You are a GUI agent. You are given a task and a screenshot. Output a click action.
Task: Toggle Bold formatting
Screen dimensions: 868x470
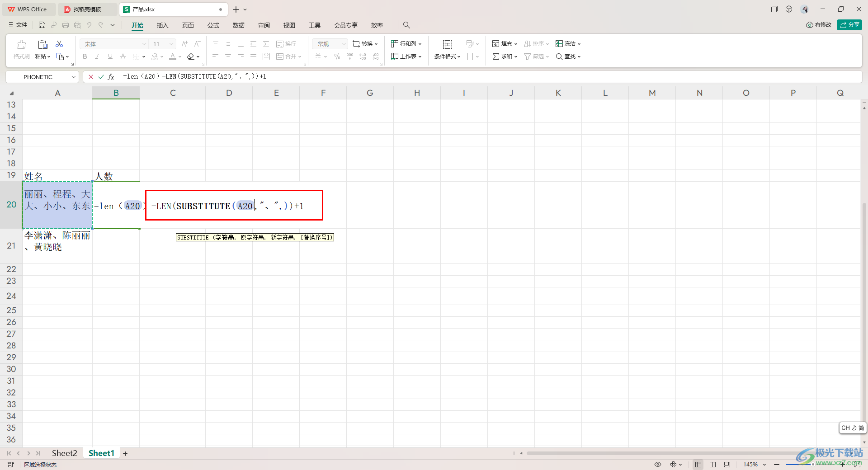point(85,56)
